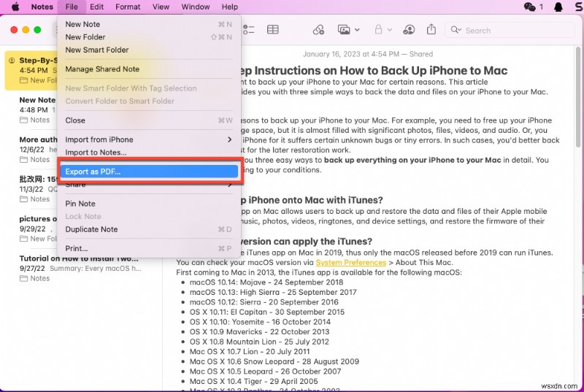Click the checklist toolbar icon
This screenshot has width=584, height=392.
pyautogui.click(x=248, y=30)
